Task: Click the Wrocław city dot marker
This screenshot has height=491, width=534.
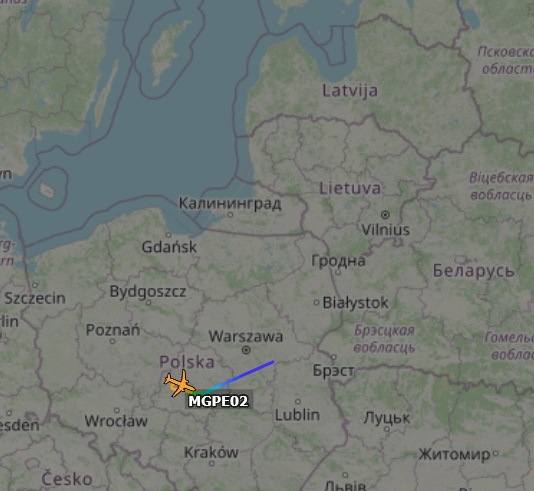Action: (117, 410)
